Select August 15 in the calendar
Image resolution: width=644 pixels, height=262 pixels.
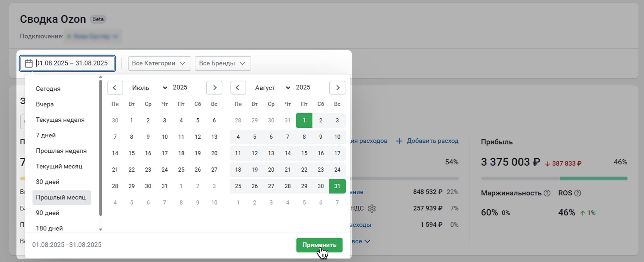pyautogui.click(x=304, y=153)
